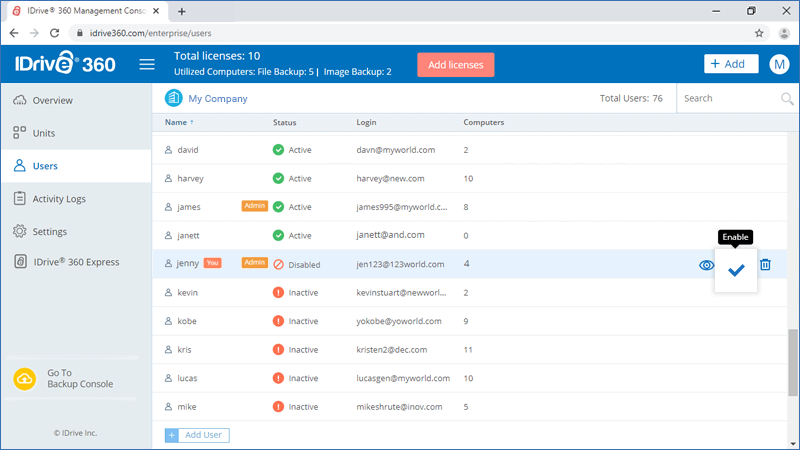The width and height of the screenshot is (800, 450).
Task: Click the Total Users: 76 label
Action: tap(631, 98)
